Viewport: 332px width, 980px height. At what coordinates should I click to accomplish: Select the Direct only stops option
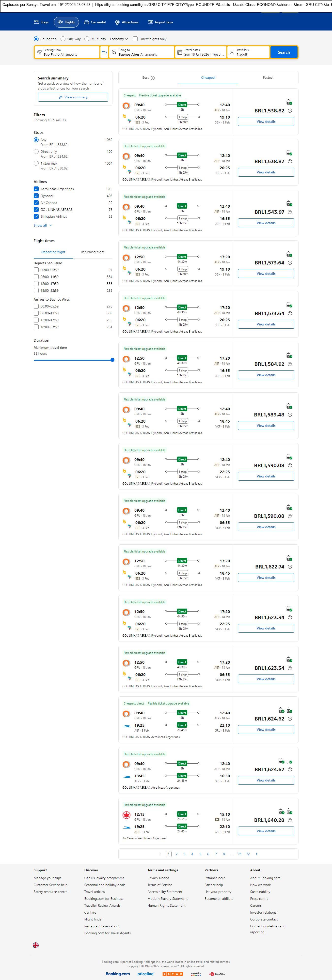click(x=36, y=152)
